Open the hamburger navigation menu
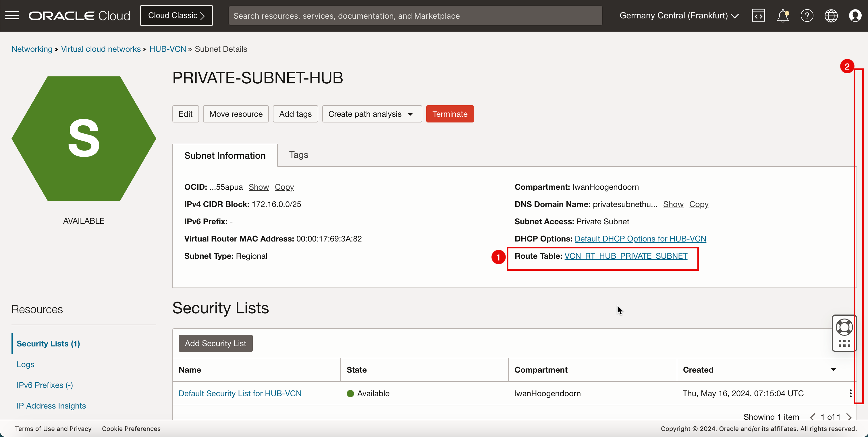Screen dimensions: 868x437 (12, 16)
